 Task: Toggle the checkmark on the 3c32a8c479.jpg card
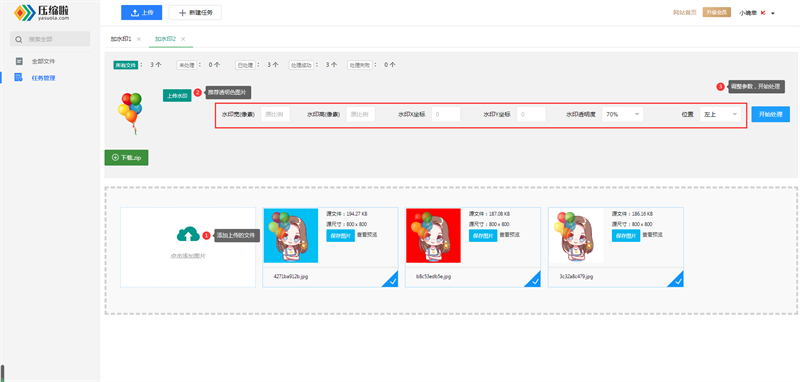coord(677,280)
